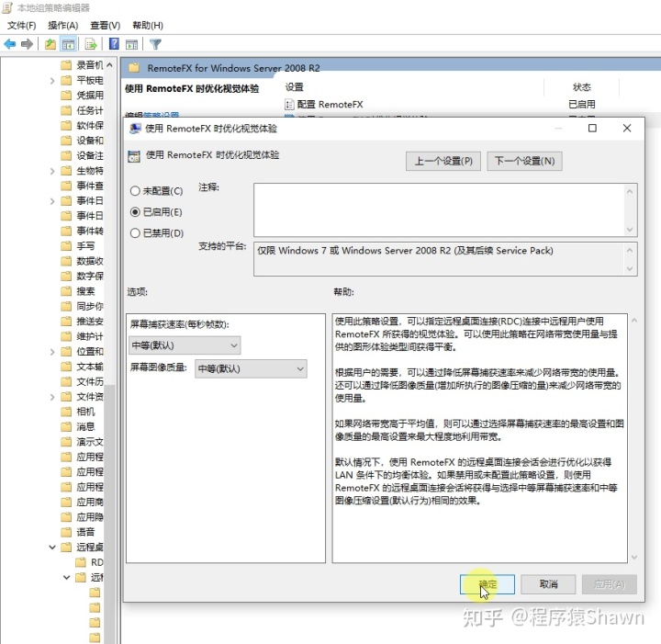
Task: Collapse the 远程桌 tree node
Action: (52, 547)
